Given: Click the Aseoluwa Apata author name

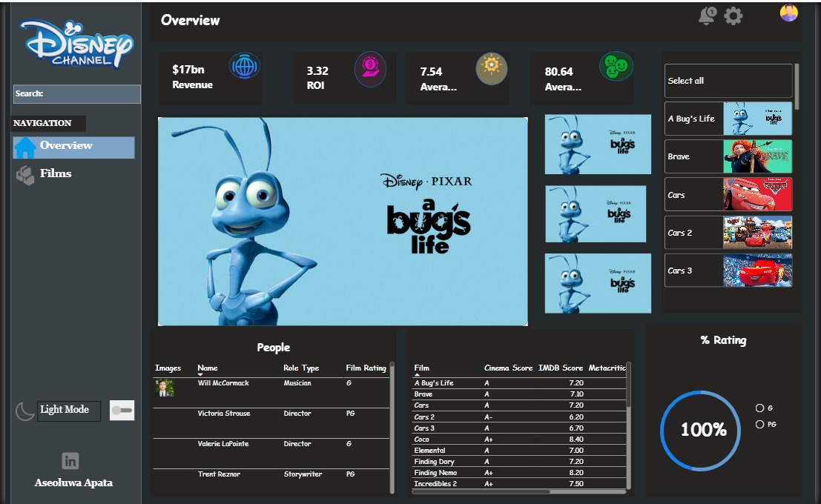Looking at the screenshot, I should point(73,483).
